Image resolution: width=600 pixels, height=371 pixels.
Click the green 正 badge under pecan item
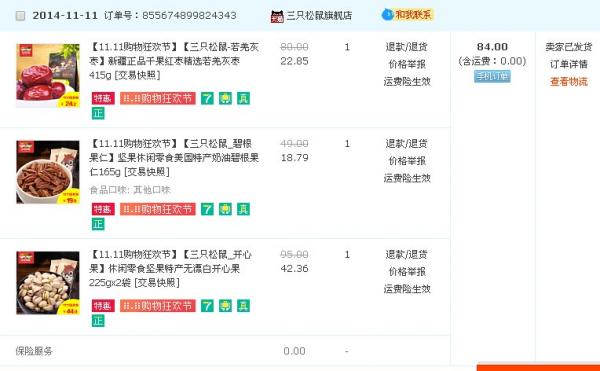98,224
